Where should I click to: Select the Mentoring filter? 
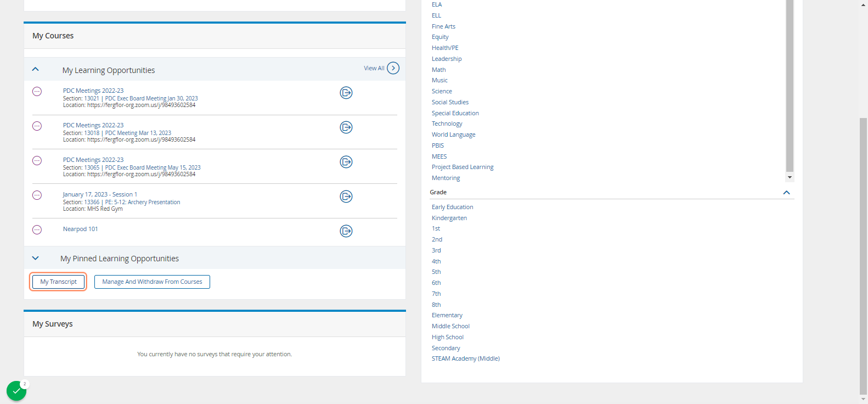click(446, 178)
